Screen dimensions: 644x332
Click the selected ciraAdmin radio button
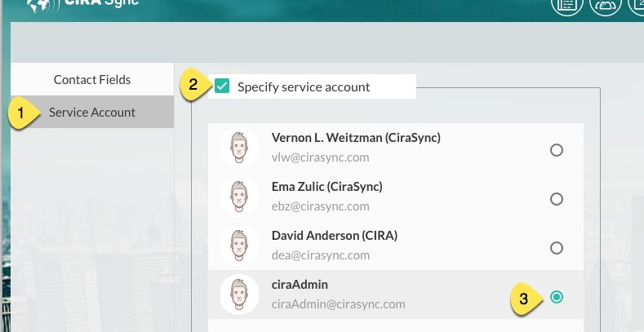(x=557, y=297)
